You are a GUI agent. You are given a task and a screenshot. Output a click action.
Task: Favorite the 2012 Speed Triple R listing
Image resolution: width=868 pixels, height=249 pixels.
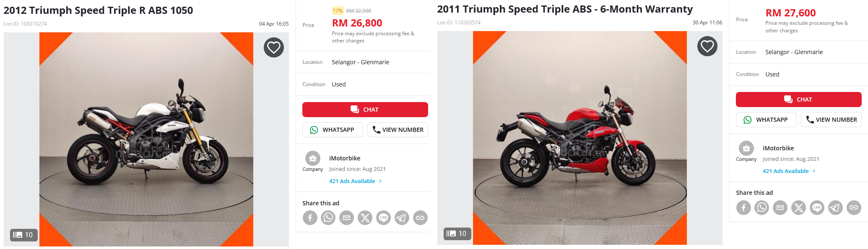click(x=274, y=47)
